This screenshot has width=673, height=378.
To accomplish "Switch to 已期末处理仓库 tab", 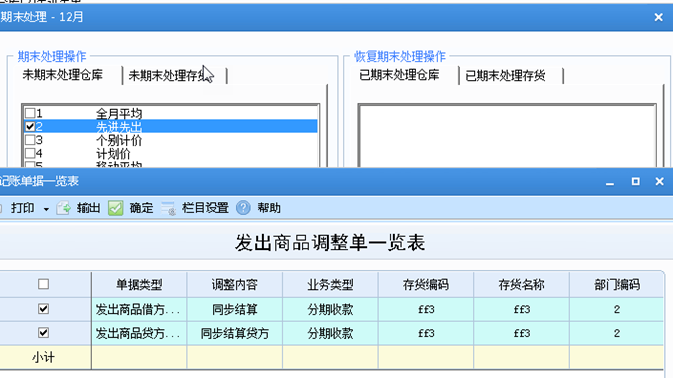I will point(399,75).
